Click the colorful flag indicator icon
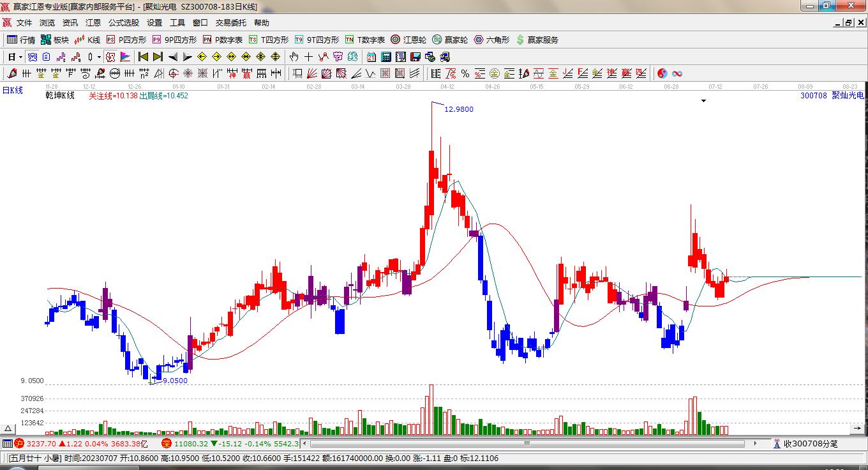Screen dimensions: 868x470 coord(126,57)
